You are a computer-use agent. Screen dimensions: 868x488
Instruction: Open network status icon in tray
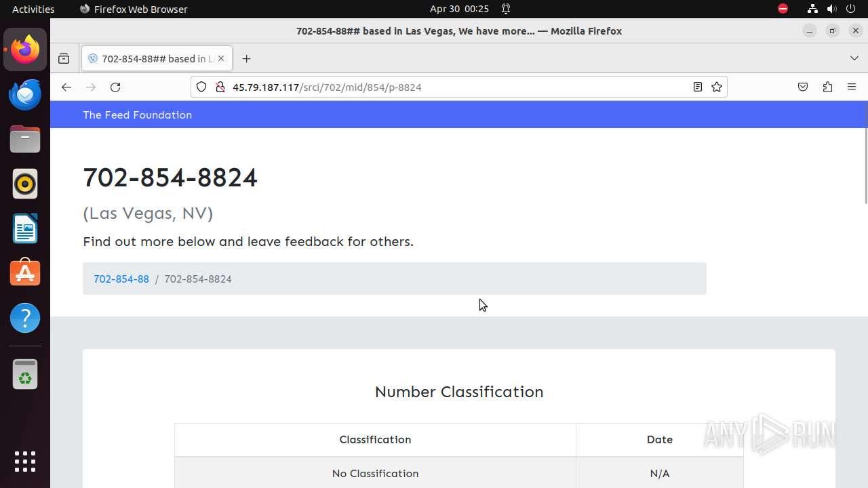click(812, 9)
